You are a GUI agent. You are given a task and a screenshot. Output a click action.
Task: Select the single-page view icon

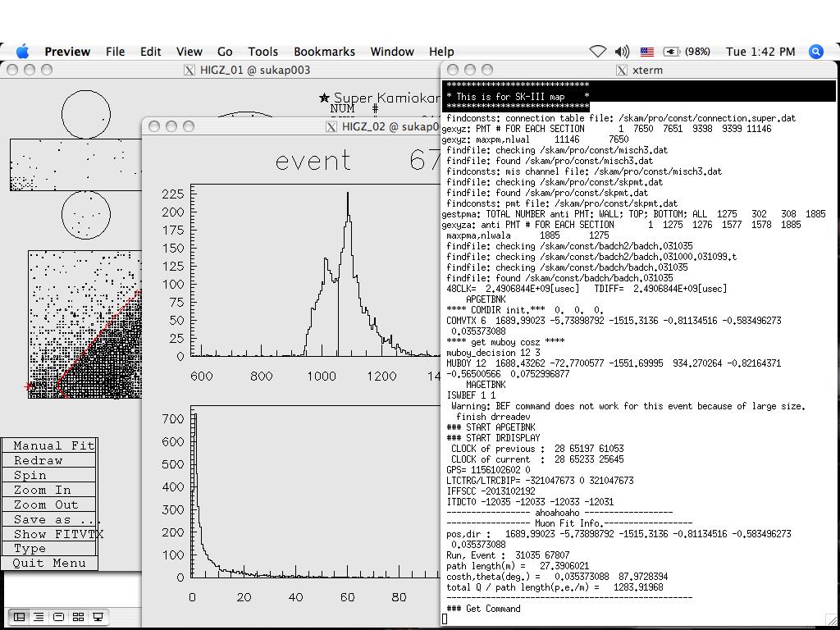click(x=58, y=617)
